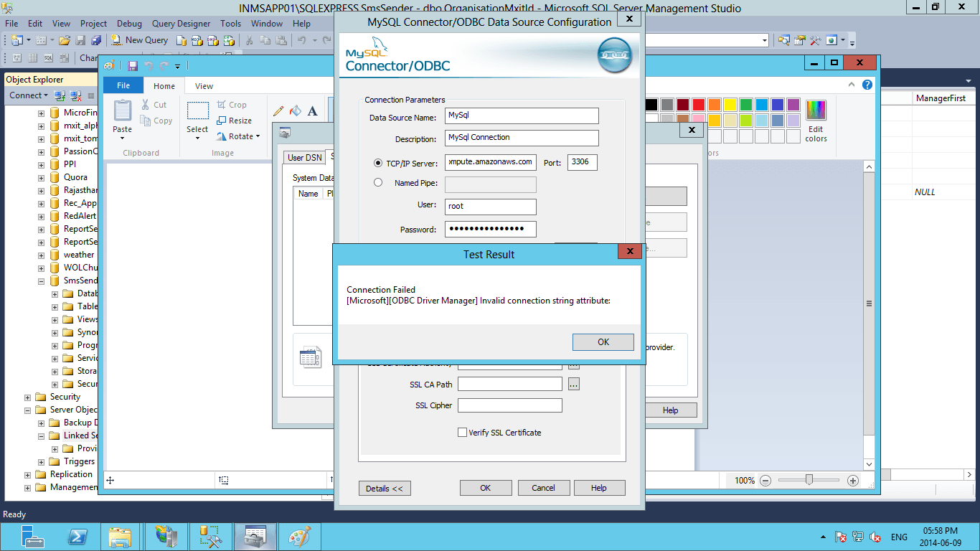
Task: Click the Show SQL Pane icon in SSMS
Action: click(48, 58)
